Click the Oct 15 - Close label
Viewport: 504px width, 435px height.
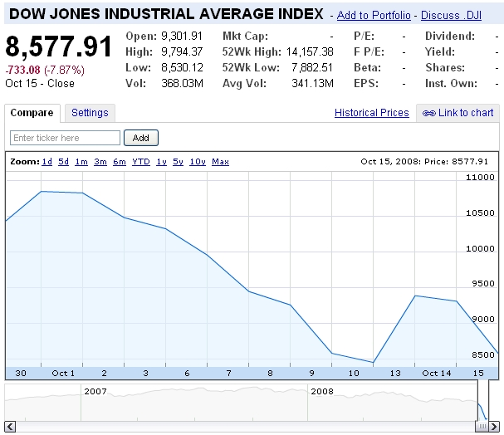[x=40, y=84]
